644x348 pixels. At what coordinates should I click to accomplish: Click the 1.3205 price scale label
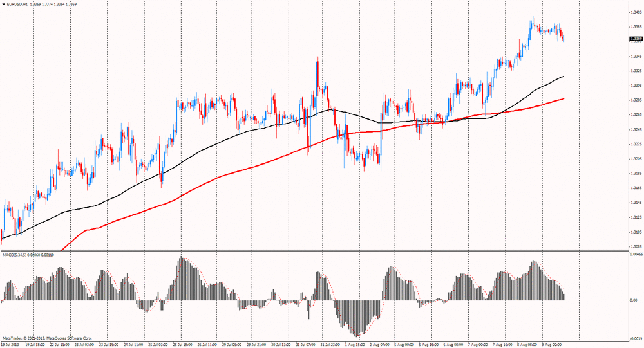pyautogui.click(x=636, y=159)
